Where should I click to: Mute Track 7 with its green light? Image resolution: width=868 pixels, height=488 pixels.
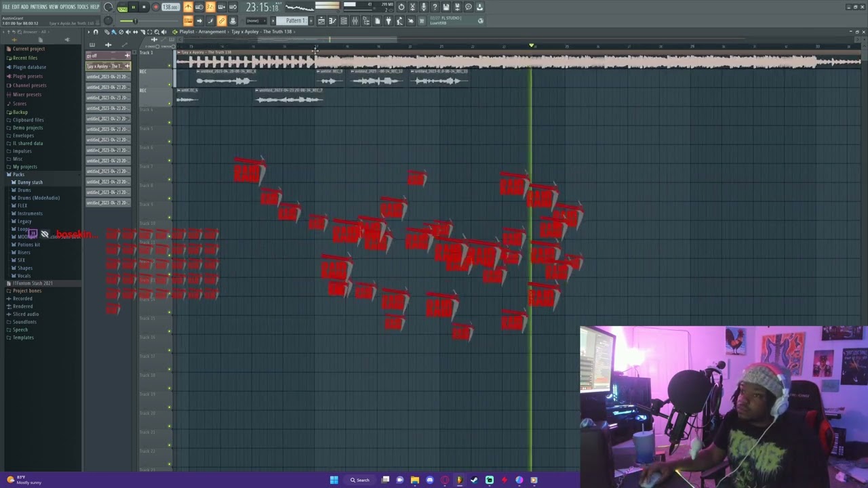pos(170,179)
